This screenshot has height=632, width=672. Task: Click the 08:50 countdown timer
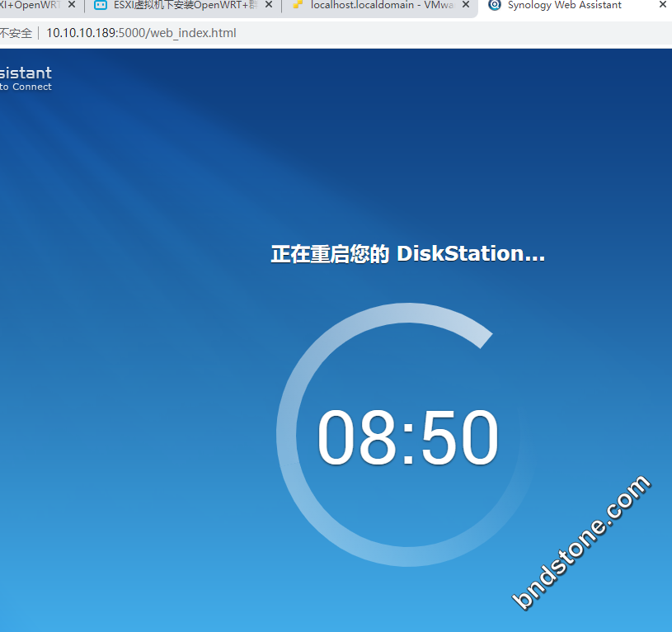click(x=407, y=437)
